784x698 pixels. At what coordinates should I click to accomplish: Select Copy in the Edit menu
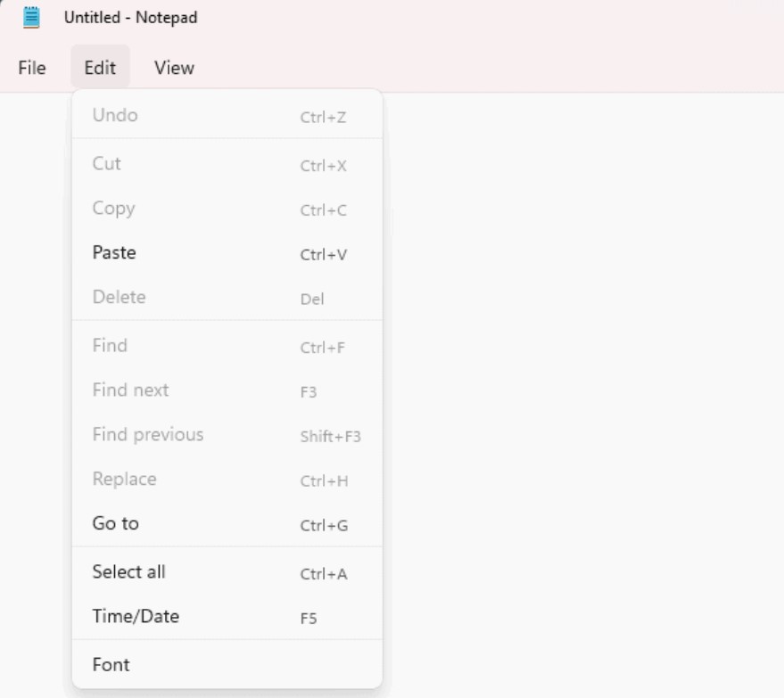pos(227,209)
